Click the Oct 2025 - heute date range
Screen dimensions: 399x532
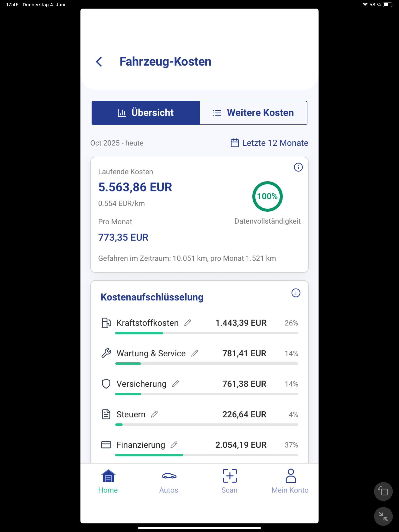coord(117,143)
